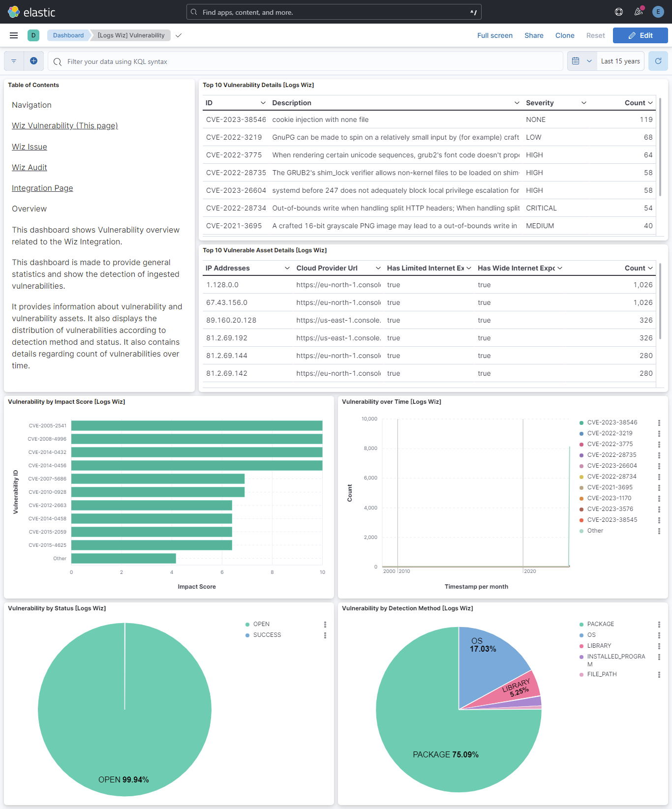Viewport: 672px width, 809px height.
Task: Open the help menu icon
Action: point(619,12)
